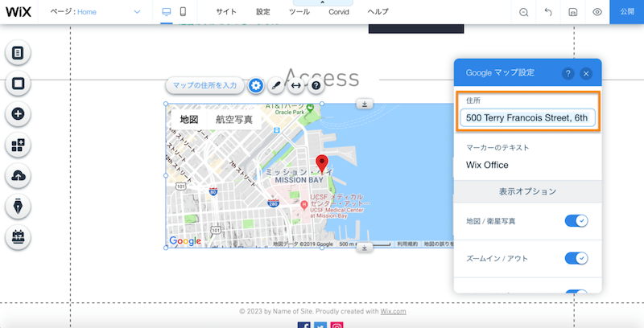Open the Add elements plus button
This screenshot has width=644, height=328.
[18, 114]
